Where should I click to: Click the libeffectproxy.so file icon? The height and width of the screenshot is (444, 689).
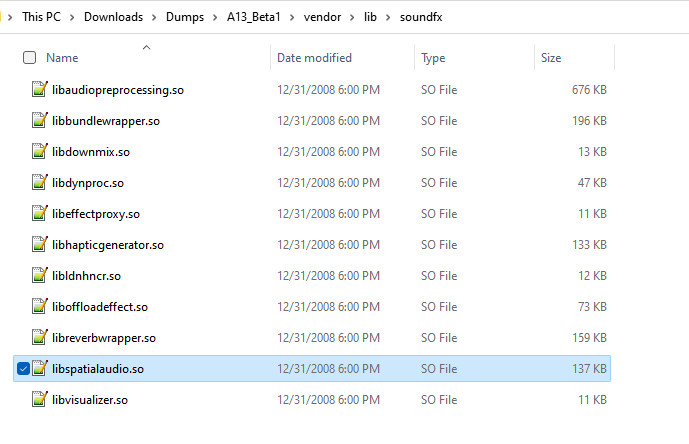tap(40, 213)
